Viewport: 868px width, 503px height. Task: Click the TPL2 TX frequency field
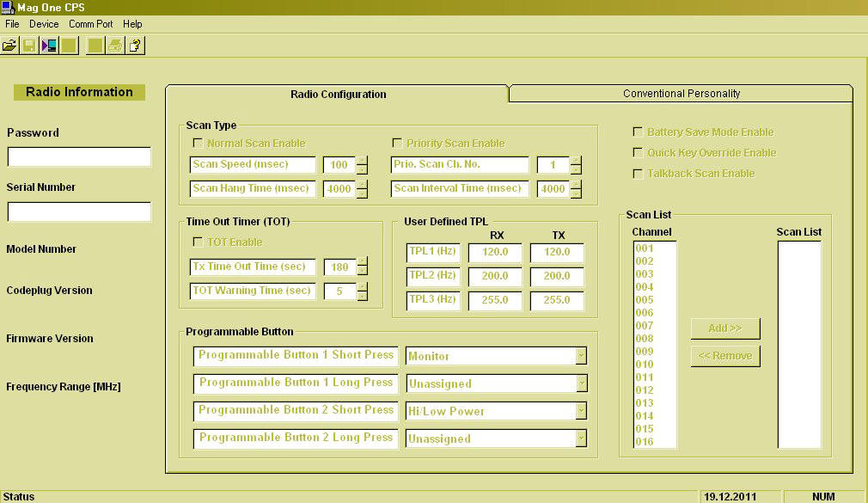(x=557, y=276)
